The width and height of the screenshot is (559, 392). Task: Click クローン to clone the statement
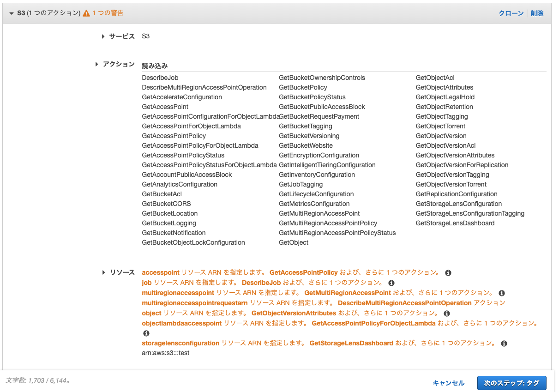511,13
